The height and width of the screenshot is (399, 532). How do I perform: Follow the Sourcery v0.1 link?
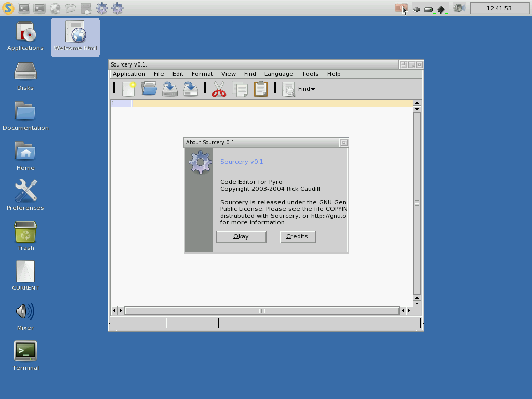pyautogui.click(x=242, y=162)
